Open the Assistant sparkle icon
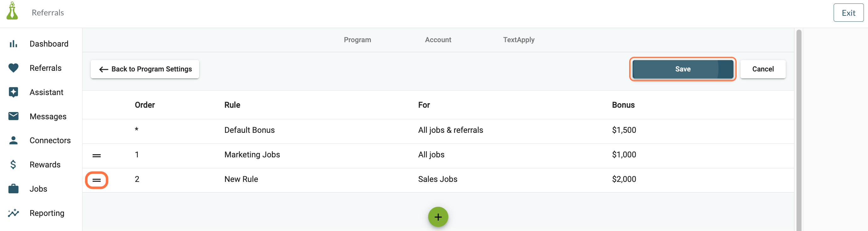868x231 pixels. pos(13,92)
